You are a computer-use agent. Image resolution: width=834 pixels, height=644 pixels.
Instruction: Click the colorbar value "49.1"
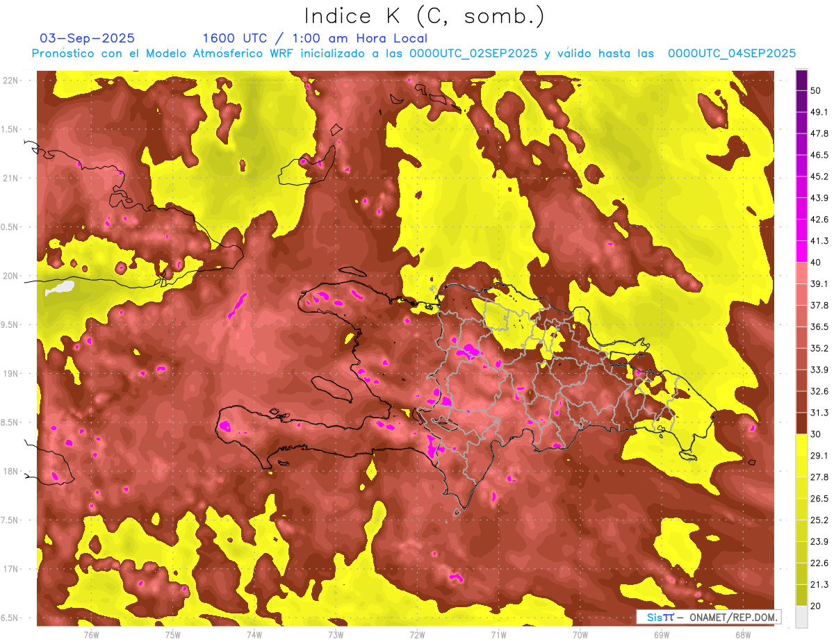coord(819,112)
